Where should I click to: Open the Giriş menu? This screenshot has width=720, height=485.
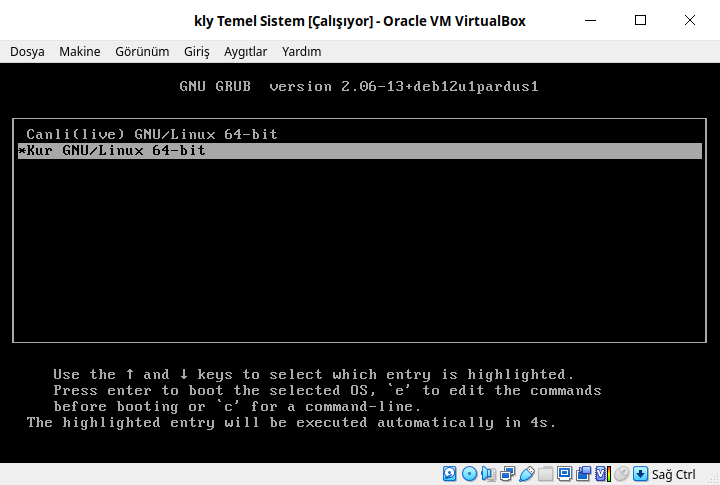tap(197, 52)
